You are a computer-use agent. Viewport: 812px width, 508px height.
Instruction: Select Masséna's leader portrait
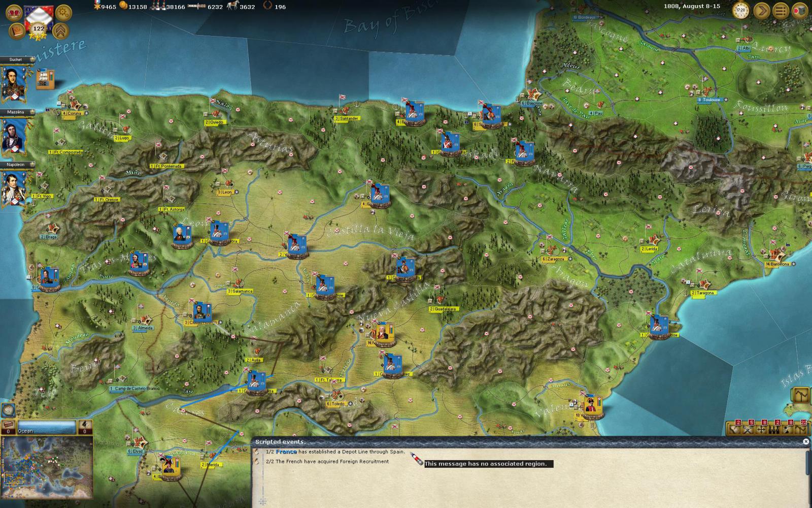pos(14,137)
